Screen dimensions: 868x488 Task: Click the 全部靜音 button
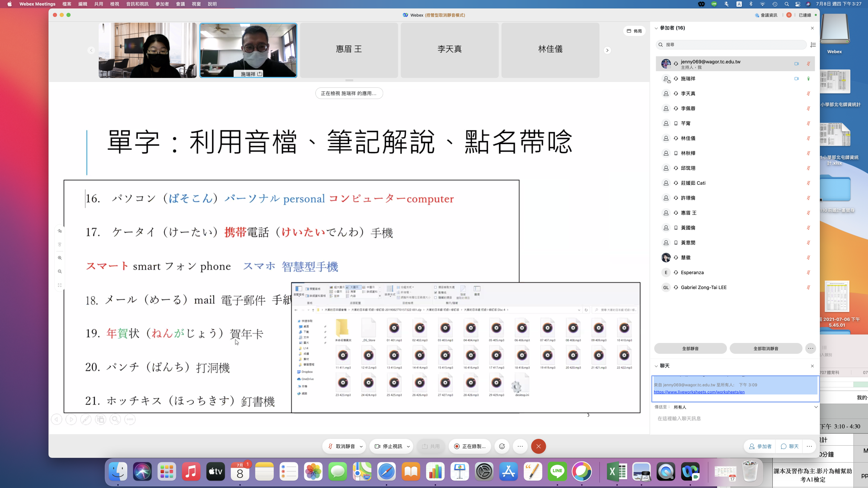[x=690, y=348]
